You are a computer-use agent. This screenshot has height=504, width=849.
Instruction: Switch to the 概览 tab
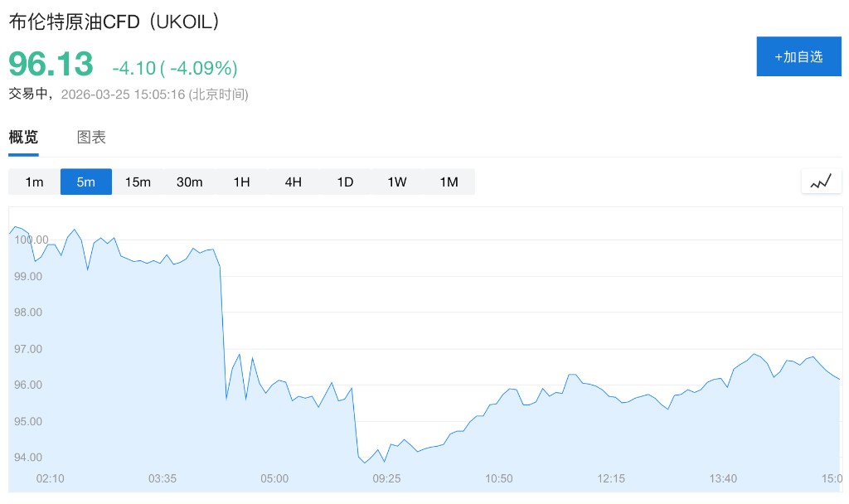pos(23,138)
